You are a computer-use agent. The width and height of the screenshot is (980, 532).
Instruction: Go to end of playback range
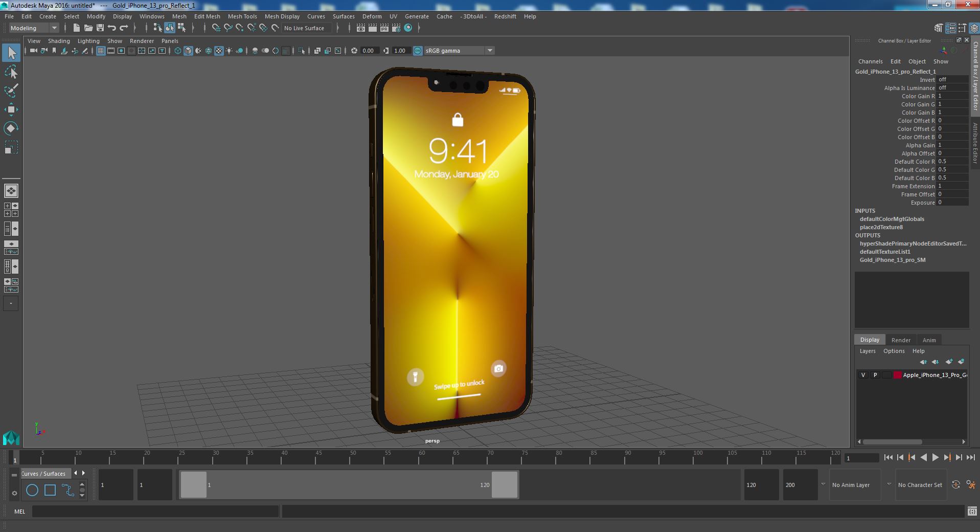[970, 458]
